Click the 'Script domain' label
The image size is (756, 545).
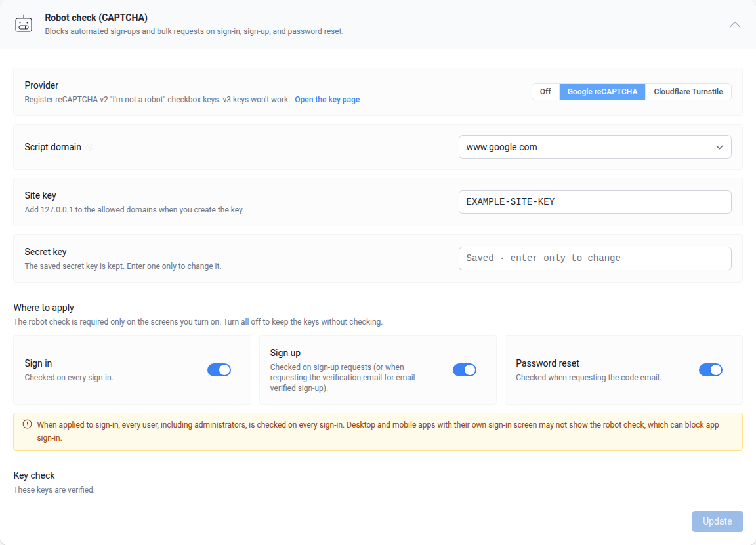pyautogui.click(x=52, y=147)
